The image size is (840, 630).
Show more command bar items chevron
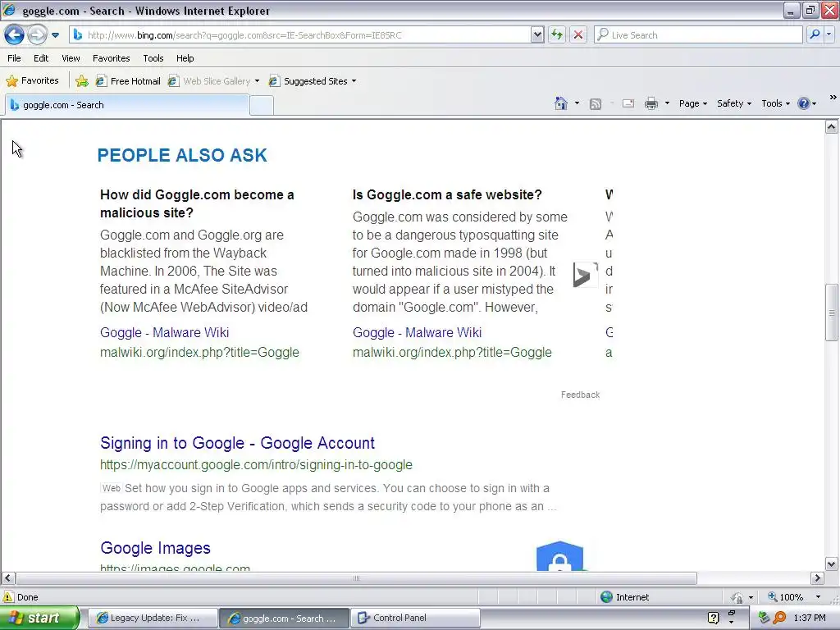tap(833, 98)
